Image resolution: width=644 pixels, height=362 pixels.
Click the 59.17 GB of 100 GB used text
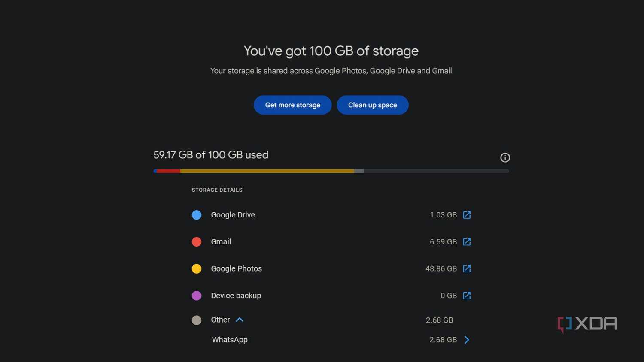tap(211, 155)
